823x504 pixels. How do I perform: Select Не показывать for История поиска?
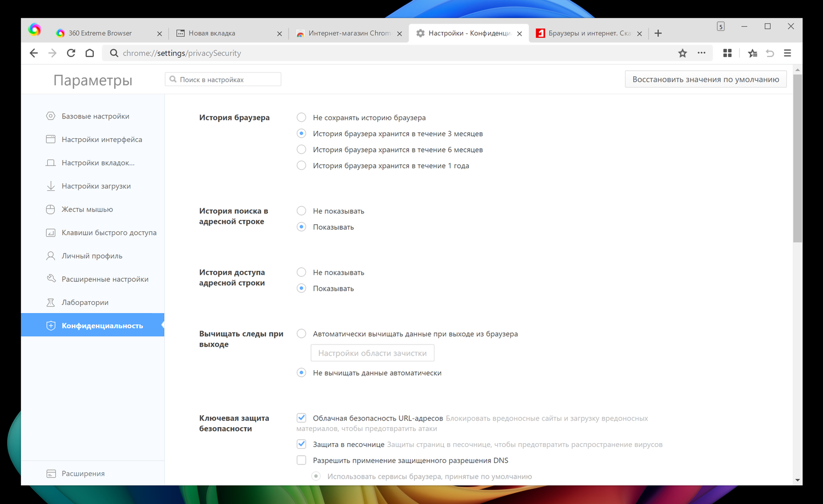[301, 211]
